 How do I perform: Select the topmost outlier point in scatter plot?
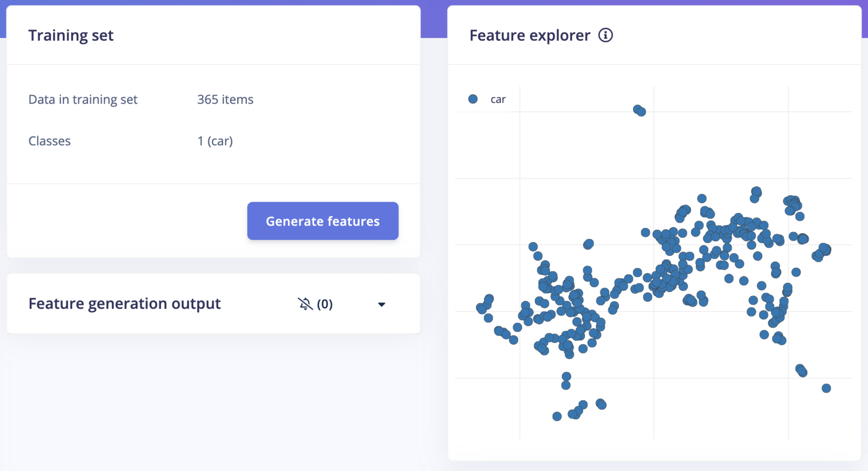point(637,109)
